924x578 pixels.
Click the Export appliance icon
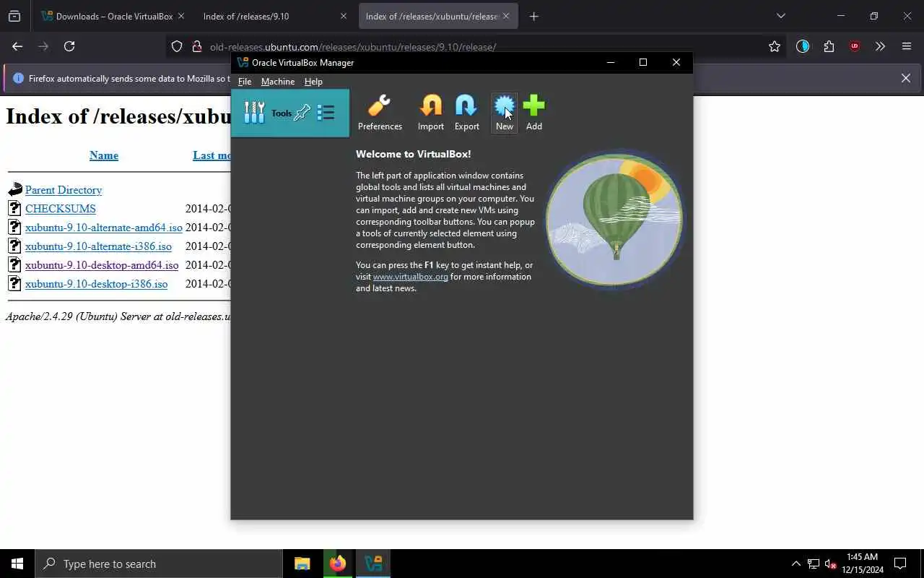(x=466, y=113)
